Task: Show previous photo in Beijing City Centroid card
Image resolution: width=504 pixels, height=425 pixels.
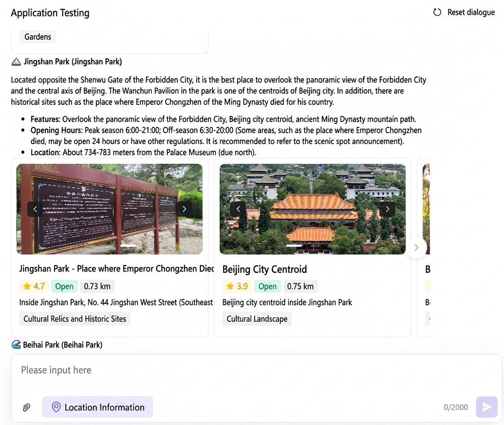Action: tap(238, 209)
